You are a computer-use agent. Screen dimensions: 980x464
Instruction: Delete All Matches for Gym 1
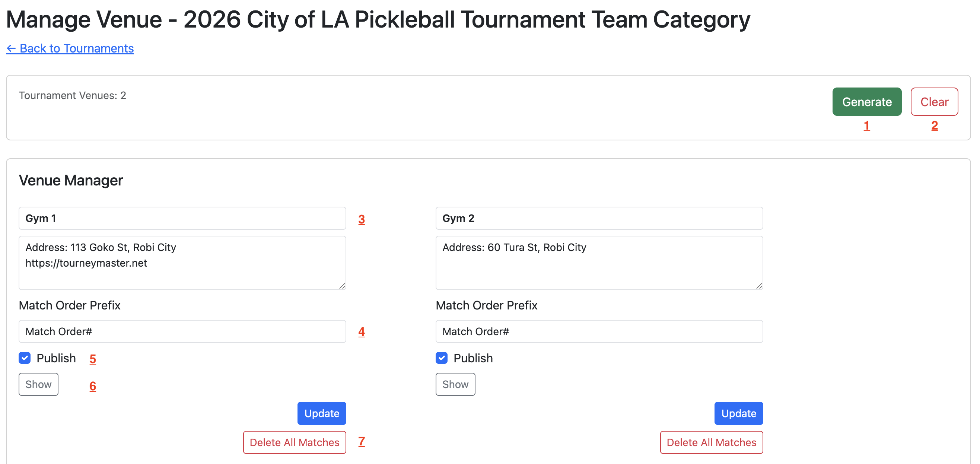coord(295,442)
